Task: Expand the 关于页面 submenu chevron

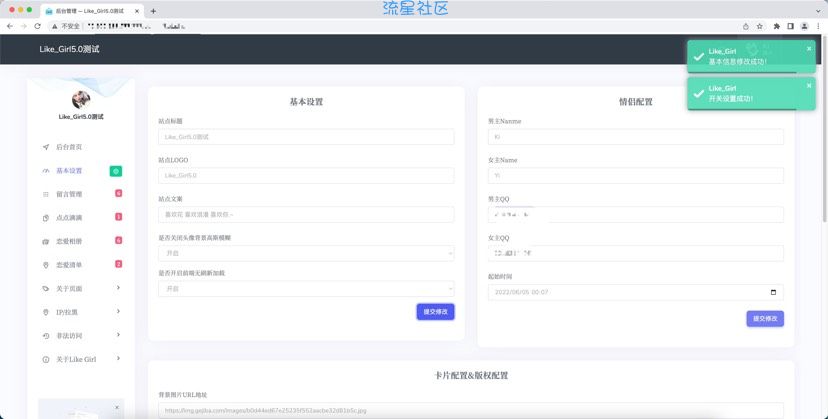Action: coord(118,288)
